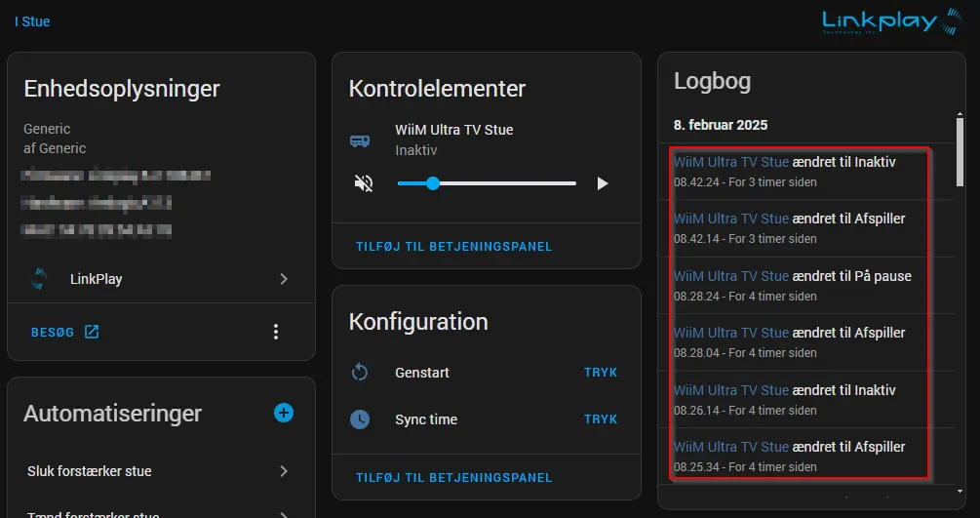The height and width of the screenshot is (518, 980).
Task: Add Konfiguration to dashboard via TILFØJ TIL BETJENINGSPANEL
Action: coord(454,477)
